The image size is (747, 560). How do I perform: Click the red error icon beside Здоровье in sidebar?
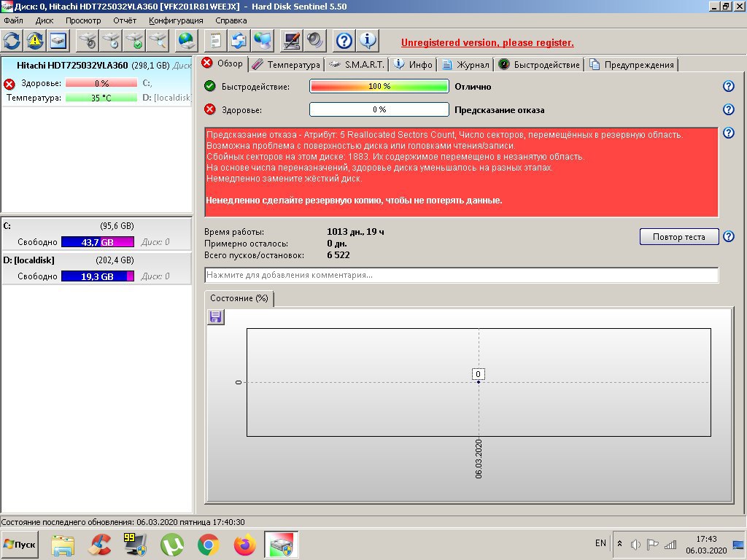tap(9, 84)
